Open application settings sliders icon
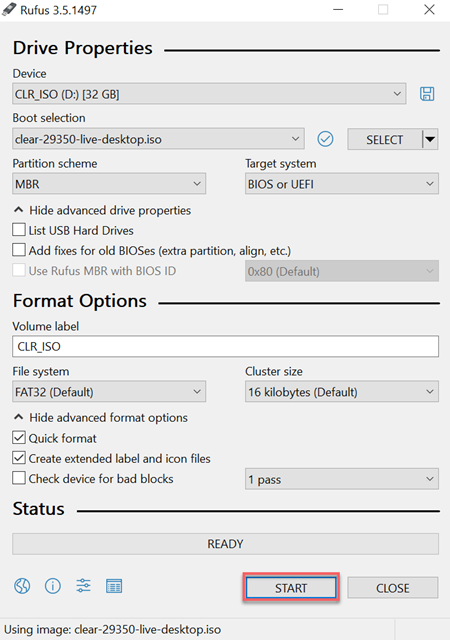 point(83,586)
